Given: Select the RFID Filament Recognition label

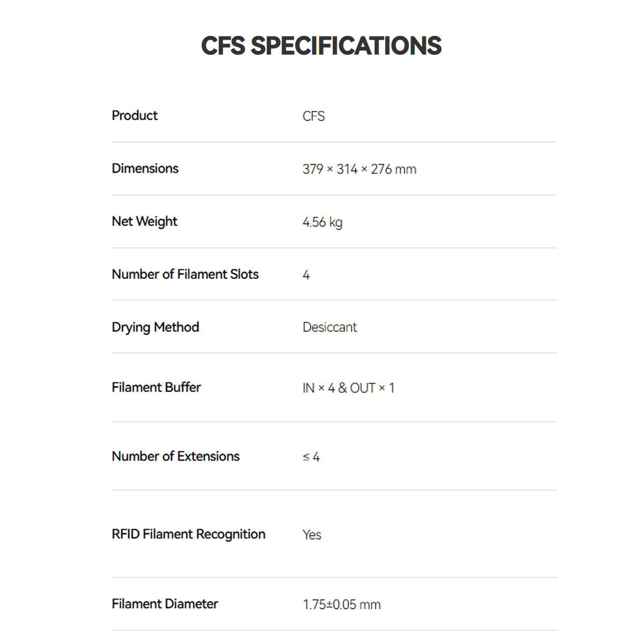Looking at the screenshot, I should (188, 534).
